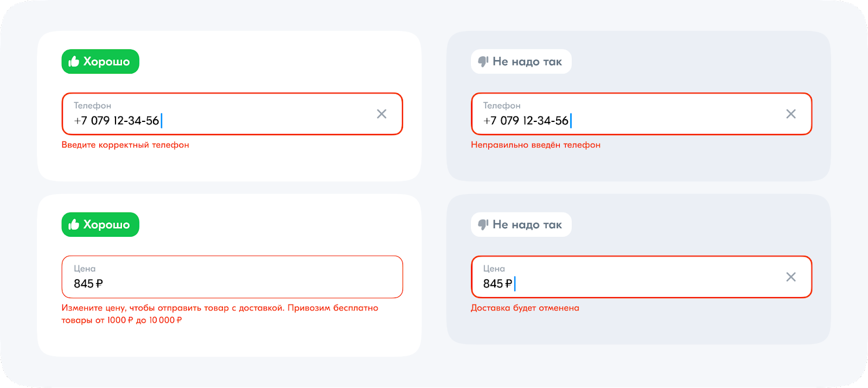Clear the phone field under the top "Хорошо" badge
868x388 pixels.
[381, 114]
